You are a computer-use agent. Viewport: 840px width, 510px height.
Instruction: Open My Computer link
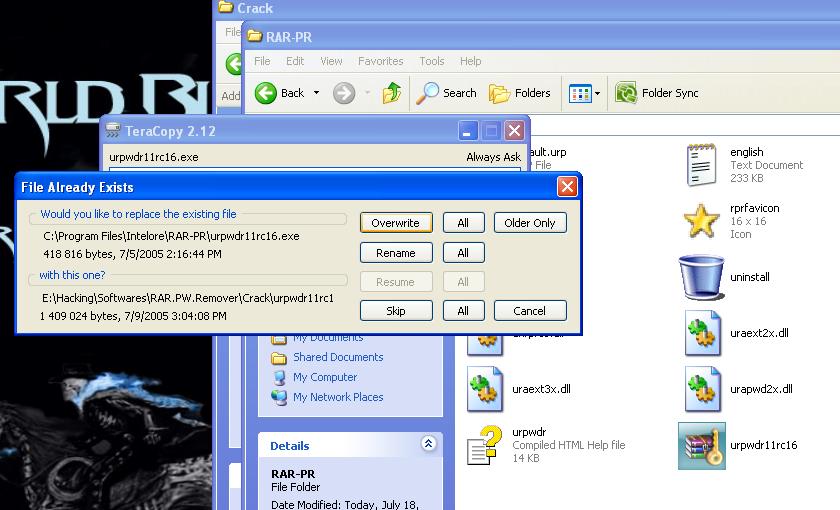(x=325, y=377)
